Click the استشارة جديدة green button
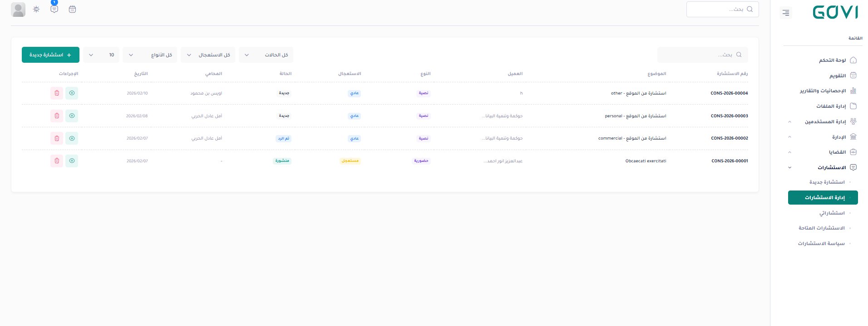Image resolution: width=868 pixels, height=326 pixels. tap(50, 55)
